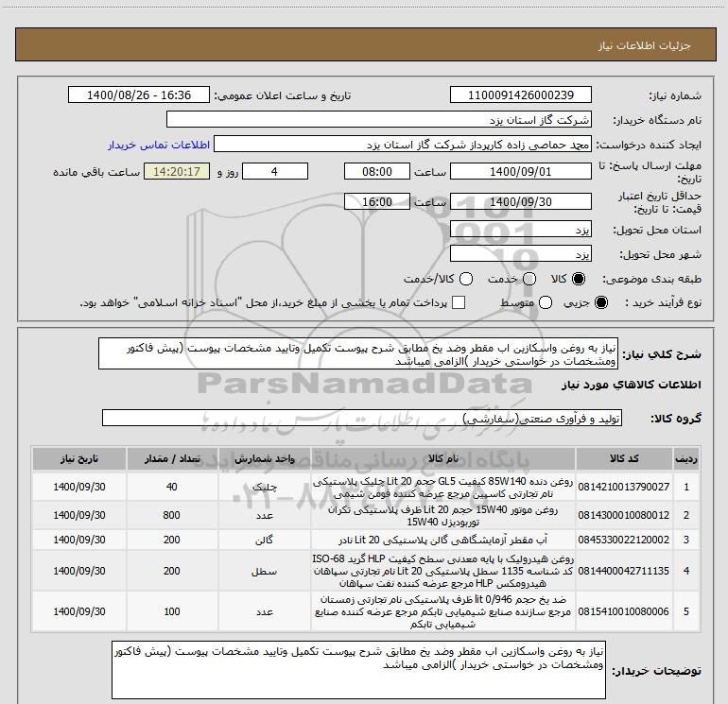Image resolution: width=728 pixels, height=704 pixels.
Task: Click unit cell چلیک
Action: 264,488
